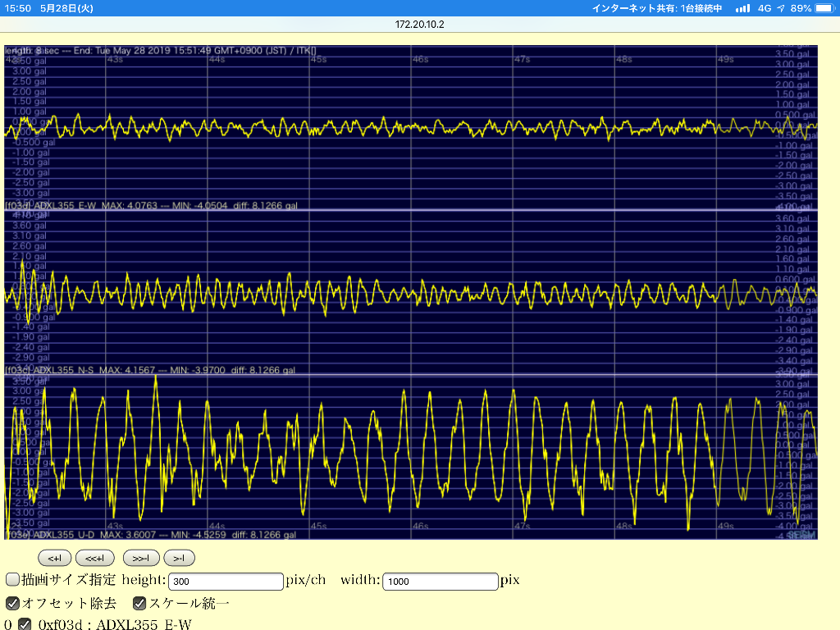Uncheck the オフセット除去 checkbox

click(x=12, y=603)
